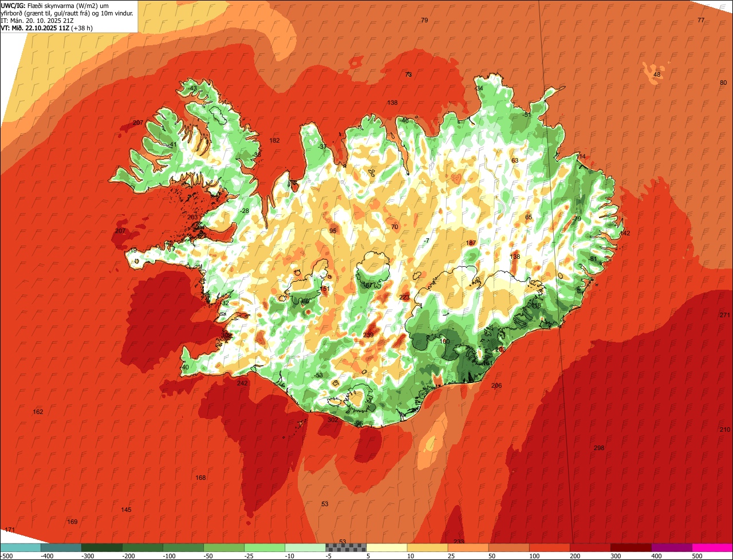Click the 'VT: Mið. 22.10.2025 11Z (+38 h)' line
This screenshot has width=733, height=560.
coord(48,27)
